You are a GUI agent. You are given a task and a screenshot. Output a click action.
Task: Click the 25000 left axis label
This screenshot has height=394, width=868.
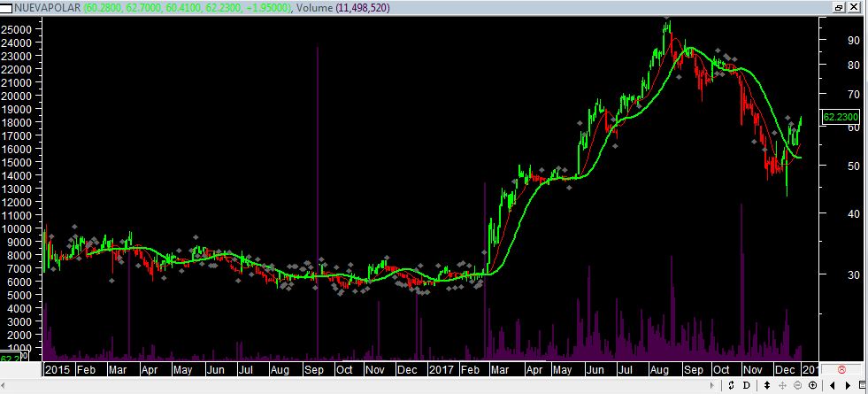click(x=15, y=29)
